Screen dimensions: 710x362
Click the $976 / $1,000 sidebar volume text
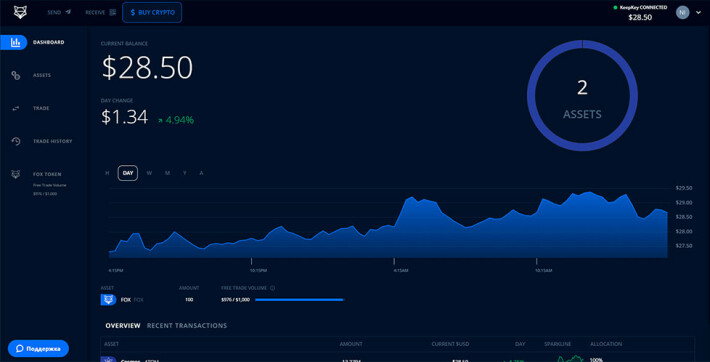coord(45,194)
